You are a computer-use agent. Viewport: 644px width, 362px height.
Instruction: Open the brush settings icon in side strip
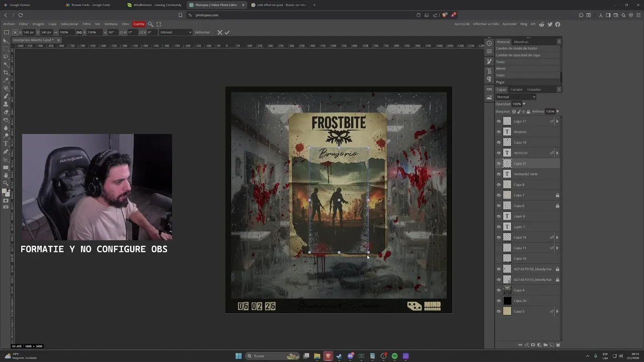[489, 61]
